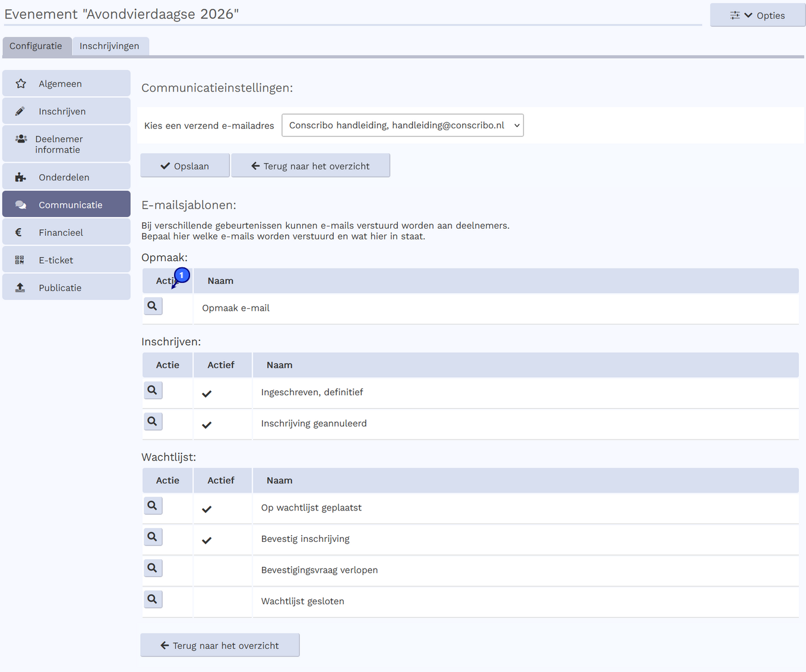Screen dimensions: 806x672
Task: Disable 'Op wachtlijst geplaatst' active status
Action: click(207, 509)
